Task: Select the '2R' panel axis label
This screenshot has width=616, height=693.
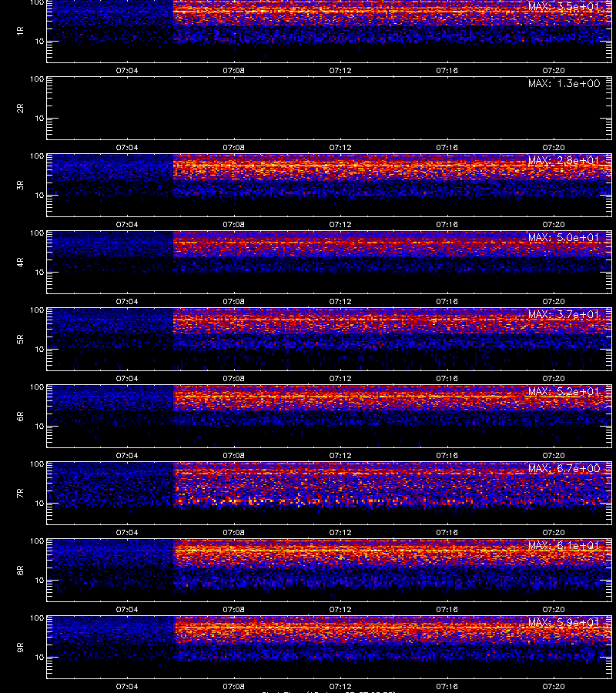Action: coord(20,109)
